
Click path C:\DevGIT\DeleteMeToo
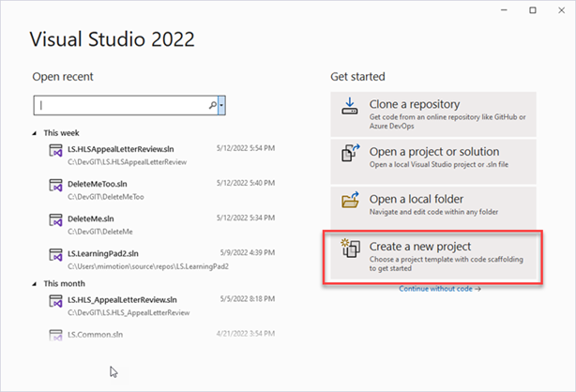point(106,197)
